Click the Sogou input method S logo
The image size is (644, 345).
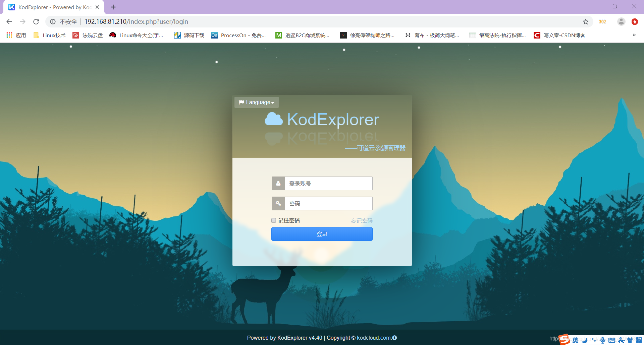(565, 339)
